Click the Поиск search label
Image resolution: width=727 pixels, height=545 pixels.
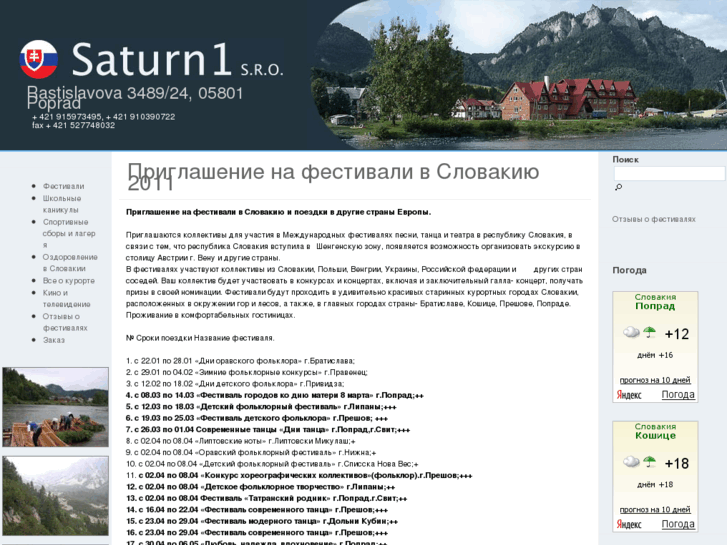click(625, 159)
